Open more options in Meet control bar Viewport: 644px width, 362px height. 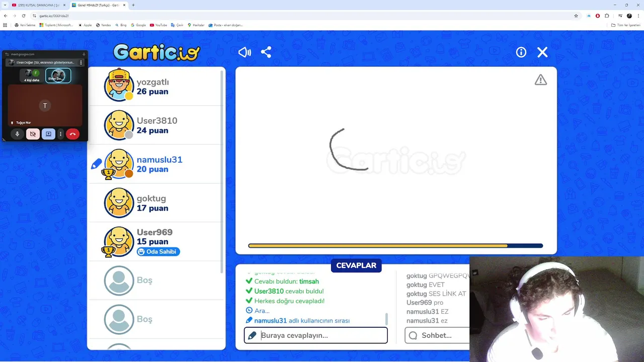(x=60, y=134)
